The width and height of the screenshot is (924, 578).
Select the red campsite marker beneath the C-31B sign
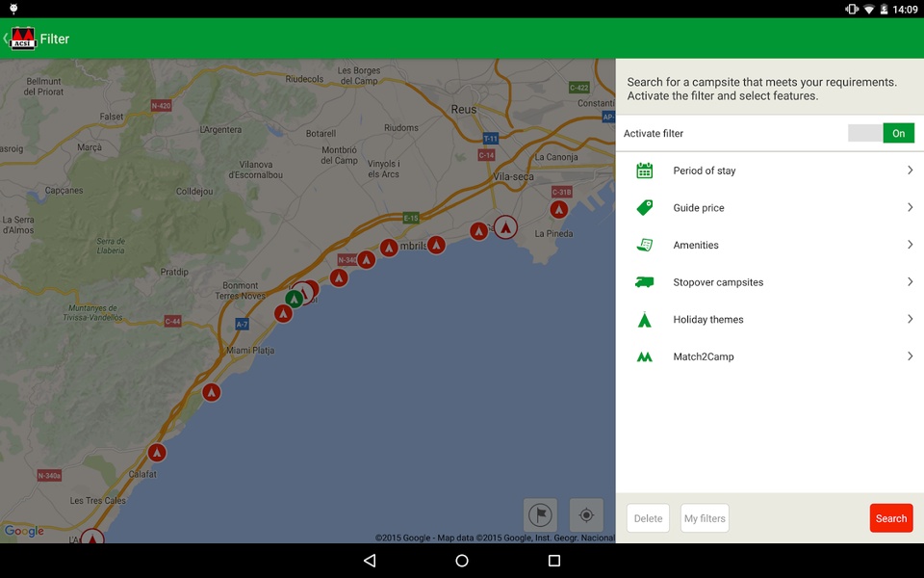tap(558, 209)
